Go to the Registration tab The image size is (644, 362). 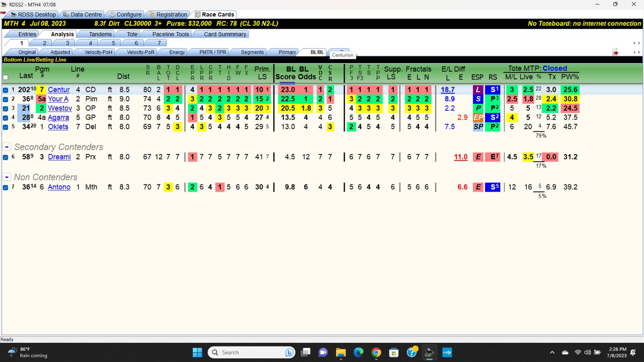168,14
